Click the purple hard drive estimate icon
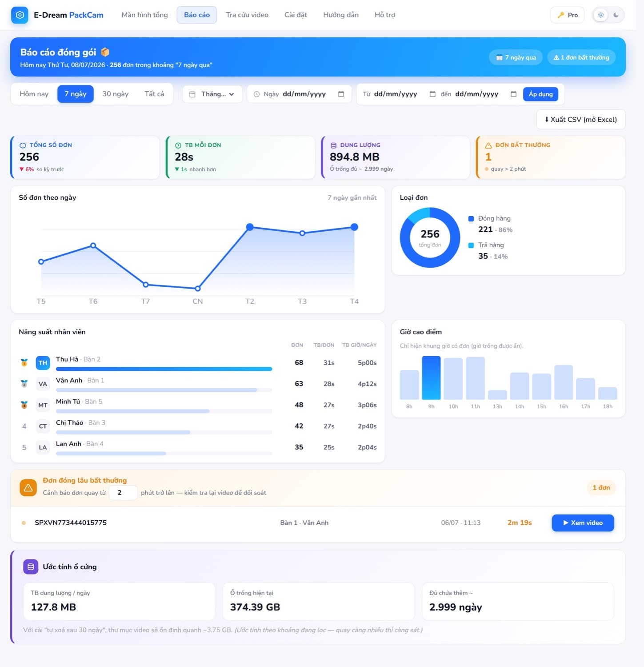 [31, 567]
